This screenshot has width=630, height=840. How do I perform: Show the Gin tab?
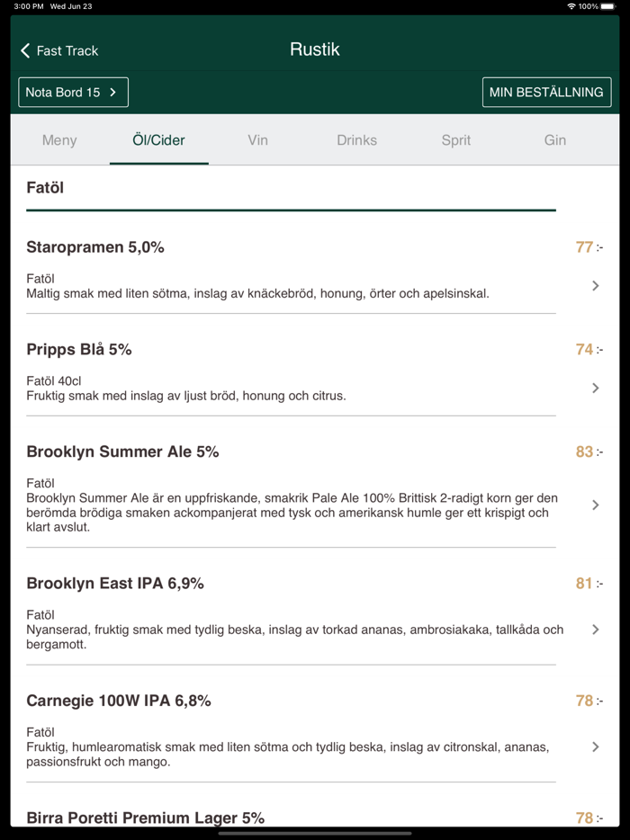point(554,140)
